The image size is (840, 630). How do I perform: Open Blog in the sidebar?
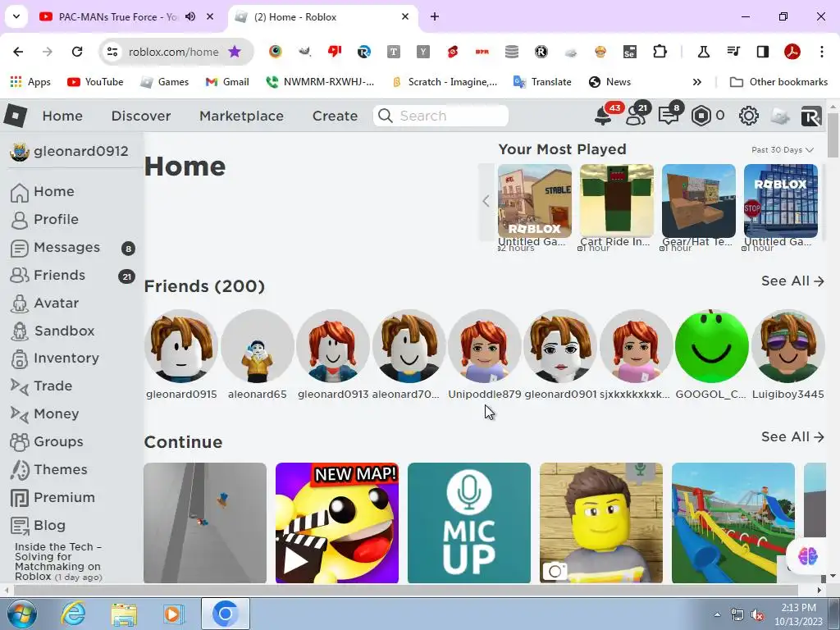pos(49,525)
